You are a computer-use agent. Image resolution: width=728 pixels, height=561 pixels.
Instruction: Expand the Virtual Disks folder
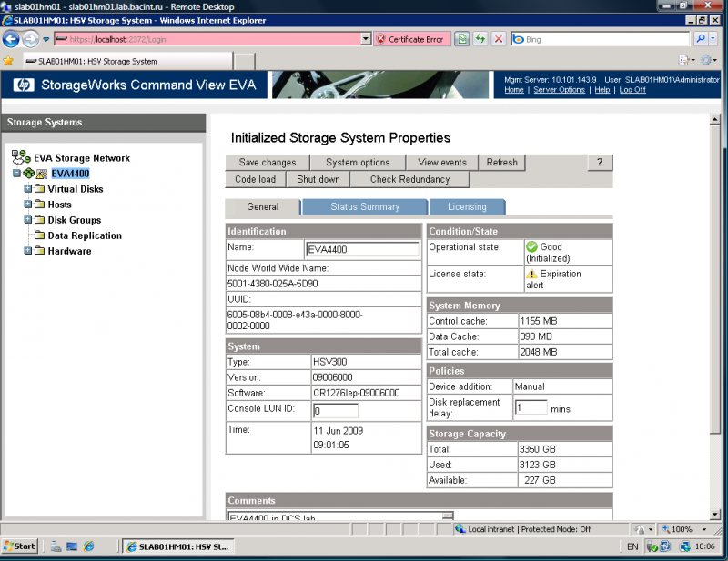click(28, 189)
